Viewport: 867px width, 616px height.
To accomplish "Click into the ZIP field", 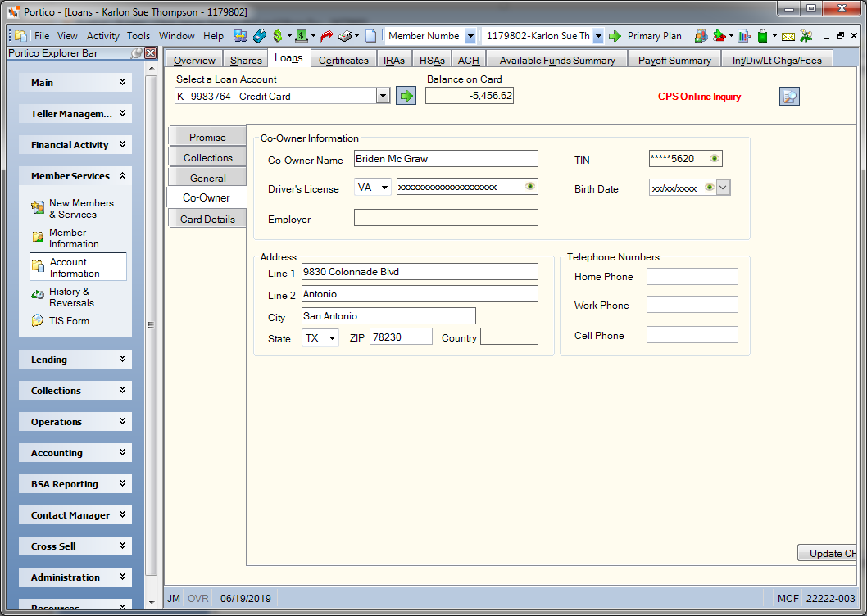I will coord(401,337).
